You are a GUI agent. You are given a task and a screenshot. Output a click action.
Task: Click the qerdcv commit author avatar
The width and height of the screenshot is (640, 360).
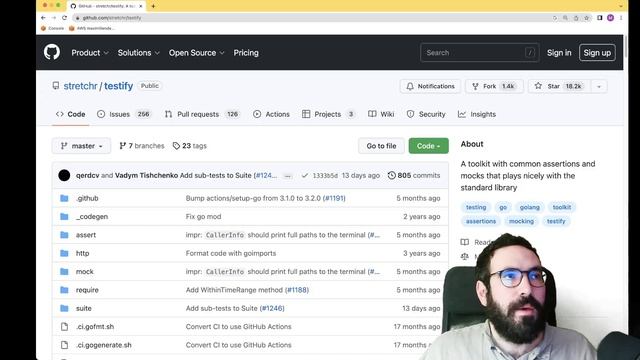(x=64, y=175)
